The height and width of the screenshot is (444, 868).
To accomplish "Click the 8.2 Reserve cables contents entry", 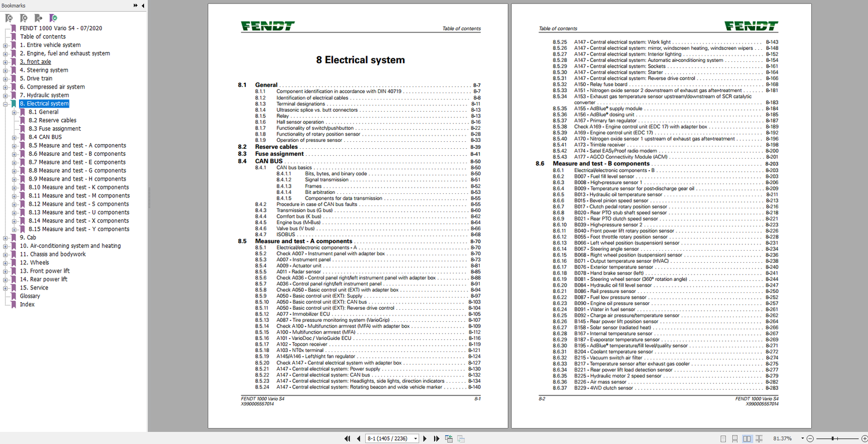I will click(359, 147).
